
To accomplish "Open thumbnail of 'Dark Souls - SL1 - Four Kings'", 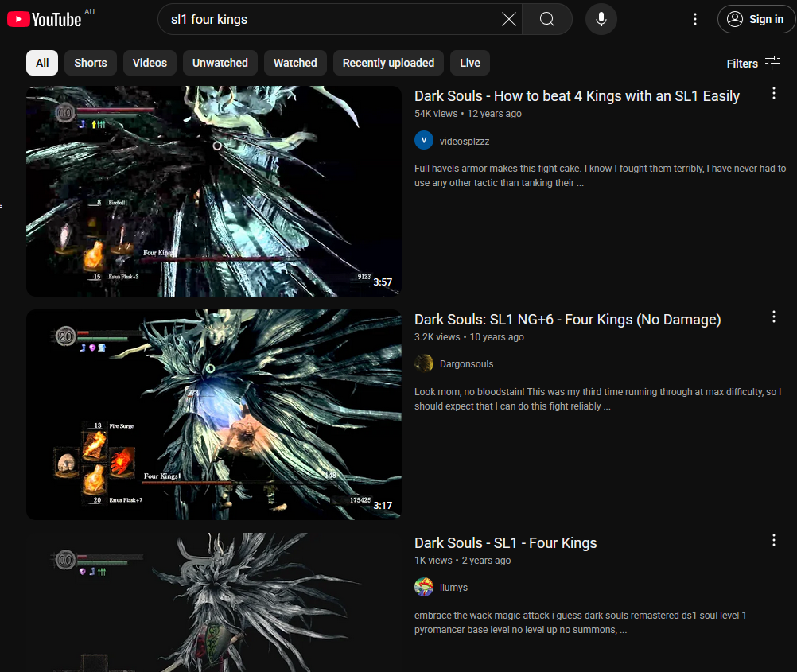I will [214, 602].
